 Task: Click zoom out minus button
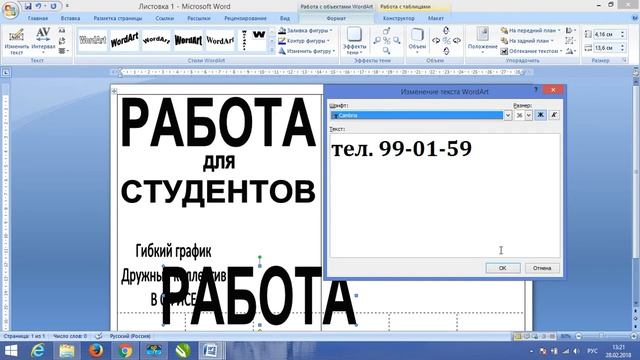click(x=578, y=336)
